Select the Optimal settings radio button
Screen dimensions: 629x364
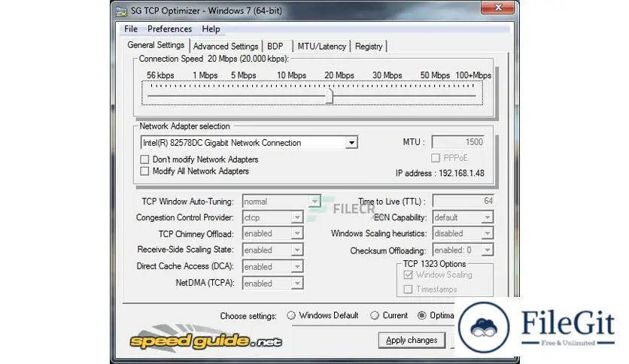[421, 316]
